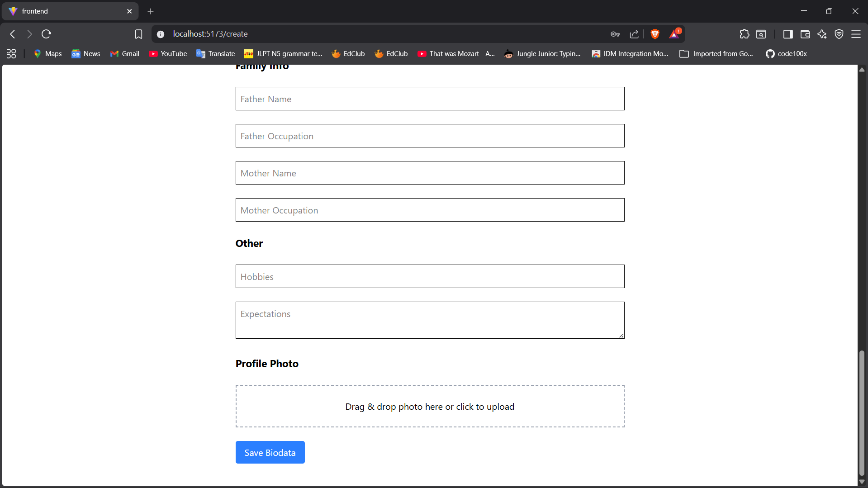Click the Brave Rewards triangle icon
This screenshot has width=868, height=488.
pyautogui.click(x=674, y=34)
